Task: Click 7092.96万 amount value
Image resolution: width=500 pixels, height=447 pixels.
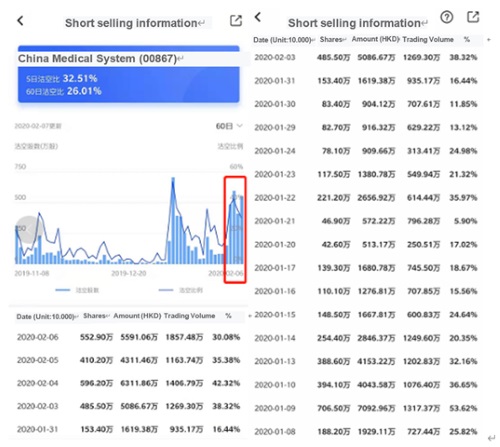Action: (376, 408)
